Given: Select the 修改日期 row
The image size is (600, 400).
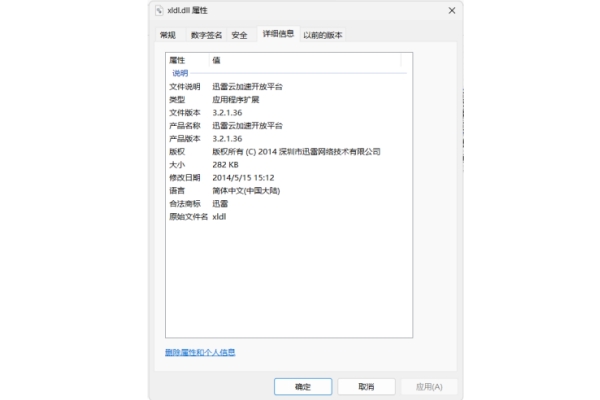Looking at the screenshot, I should click(x=185, y=177).
